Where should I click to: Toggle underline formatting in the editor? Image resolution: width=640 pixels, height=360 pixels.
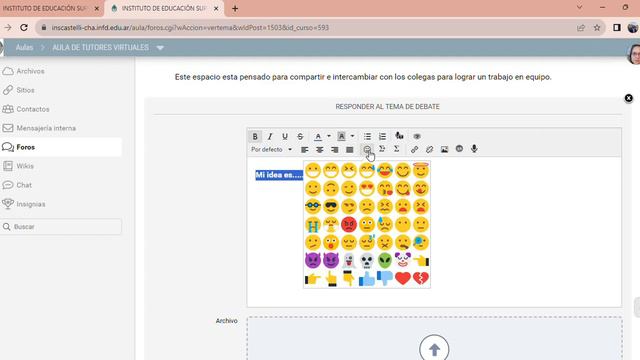[285, 136]
